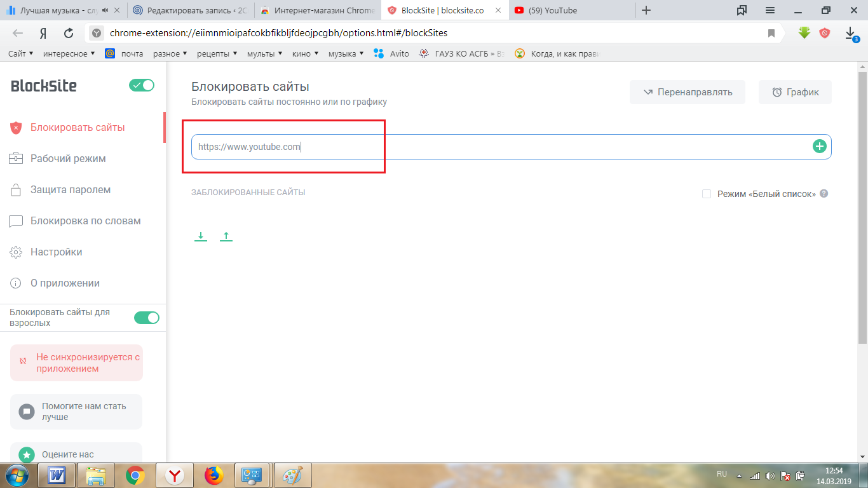This screenshot has width=868, height=488.
Task: Click the import list down-arrow icon
Action: [201, 236]
